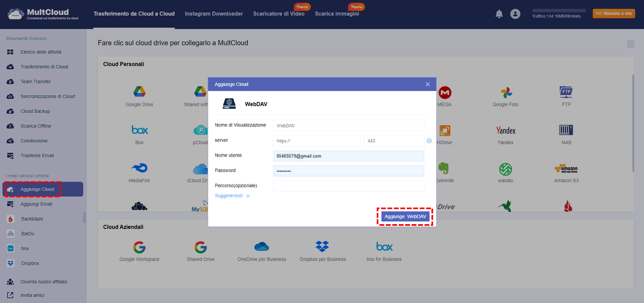Select the Google Drive cloud icon

pyautogui.click(x=140, y=92)
